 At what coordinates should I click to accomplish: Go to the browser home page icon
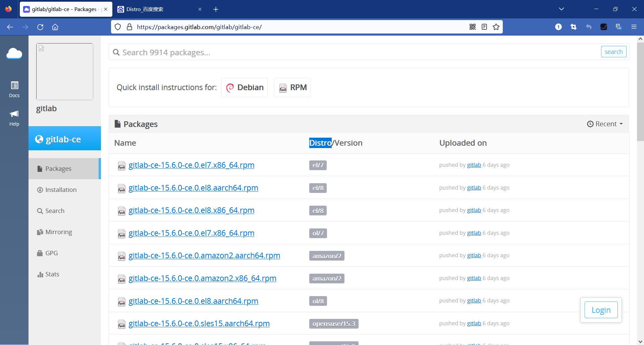pyautogui.click(x=55, y=27)
